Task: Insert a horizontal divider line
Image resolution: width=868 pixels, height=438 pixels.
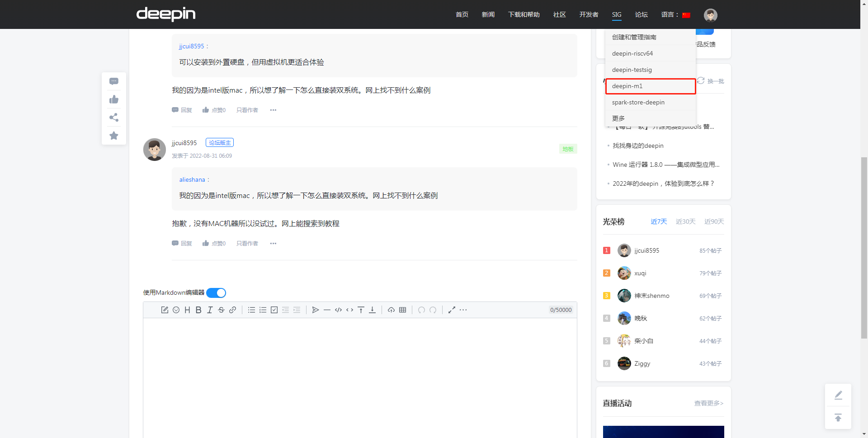Action: coord(327,310)
